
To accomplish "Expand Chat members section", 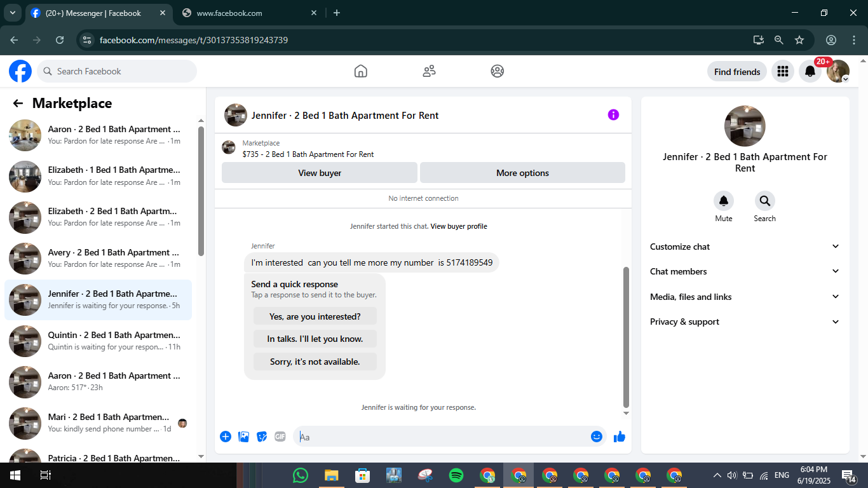I will 745,271.
